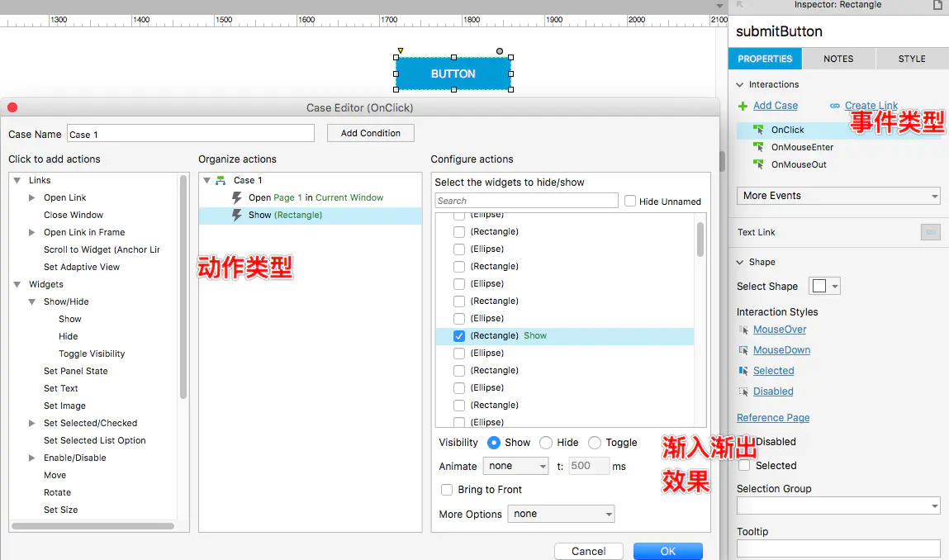Open the More Events dropdown
949x560 pixels.
click(838, 196)
